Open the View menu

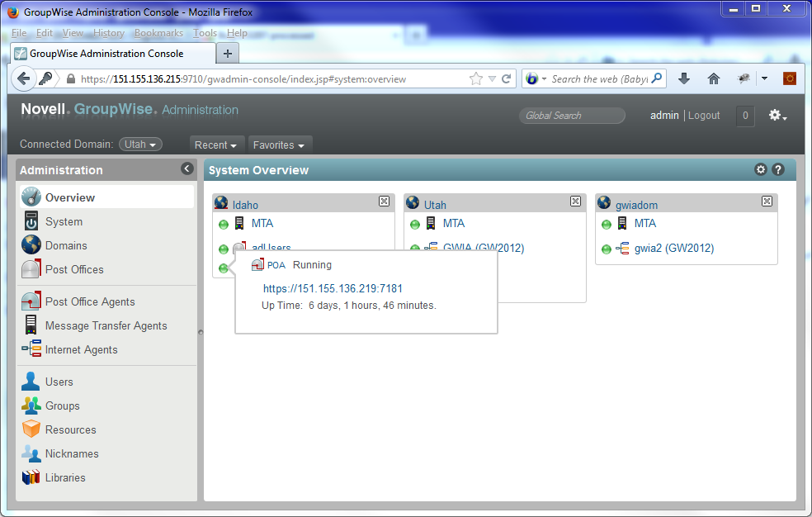point(73,33)
